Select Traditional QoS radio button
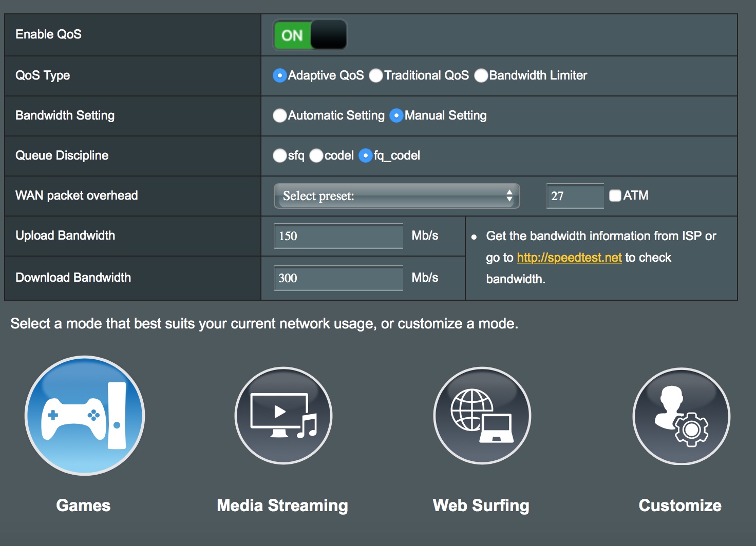 [376, 75]
